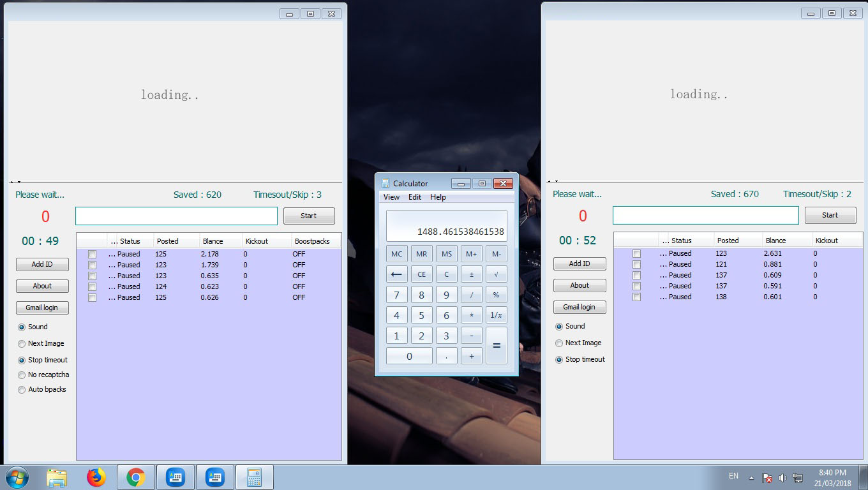Check the row with balance 0.591
The image size is (868, 490).
(x=636, y=286)
